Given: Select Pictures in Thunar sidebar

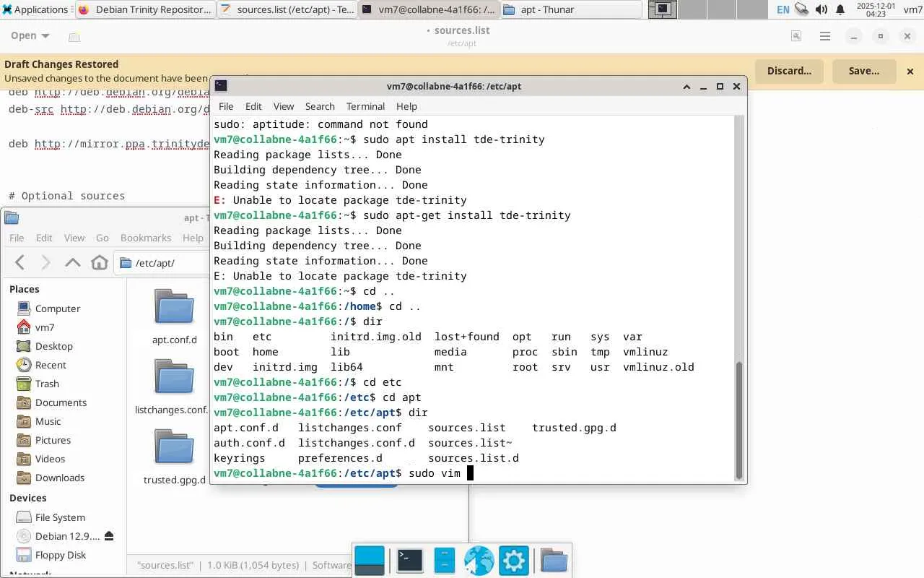Looking at the screenshot, I should (53, 440).
